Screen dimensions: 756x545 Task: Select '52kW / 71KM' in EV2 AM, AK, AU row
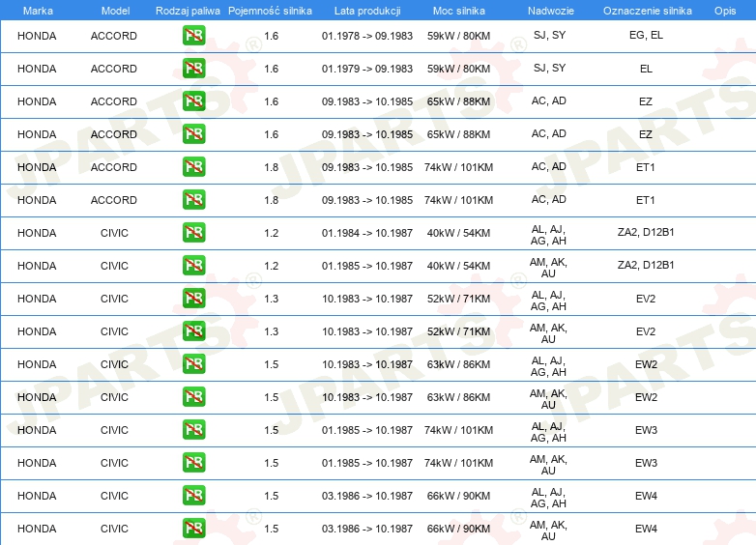click(458, 331)
